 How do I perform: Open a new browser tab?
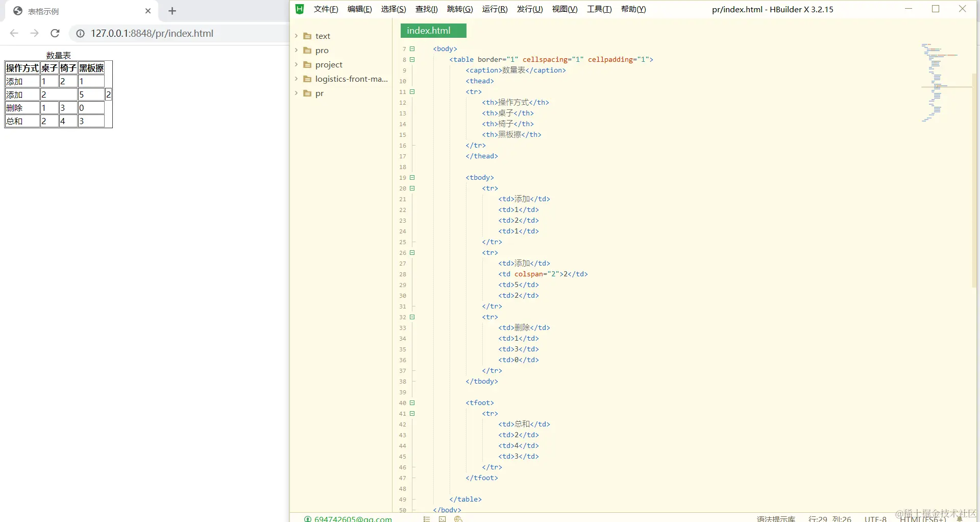(x=173, y=11)
